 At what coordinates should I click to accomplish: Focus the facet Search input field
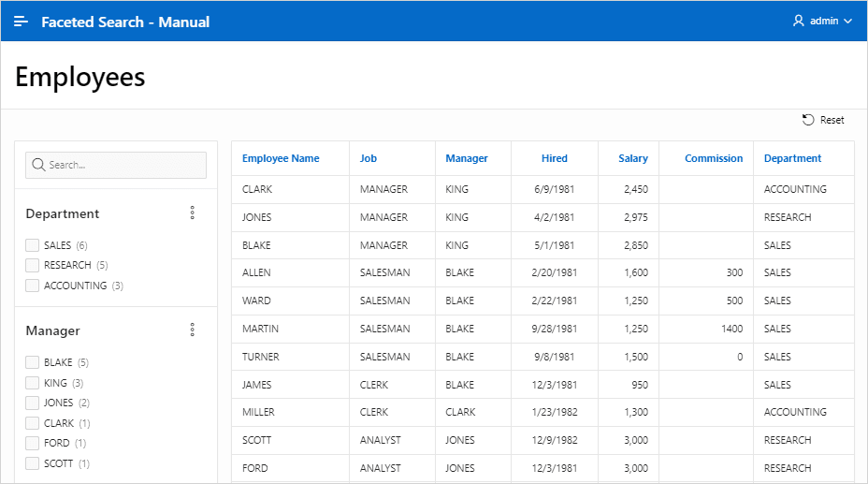point(116,165)
